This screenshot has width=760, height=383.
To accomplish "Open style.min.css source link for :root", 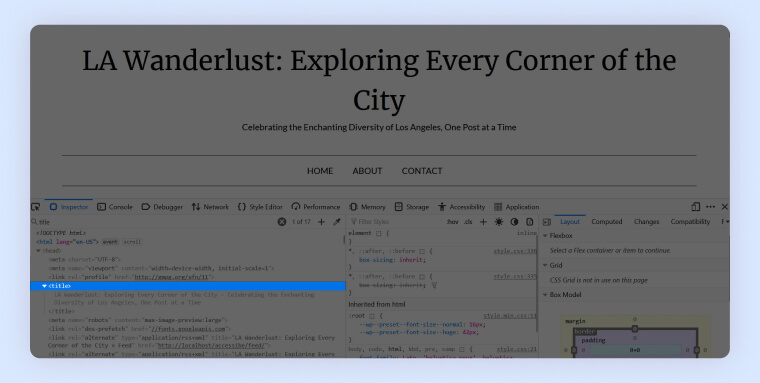I will 510,316.
